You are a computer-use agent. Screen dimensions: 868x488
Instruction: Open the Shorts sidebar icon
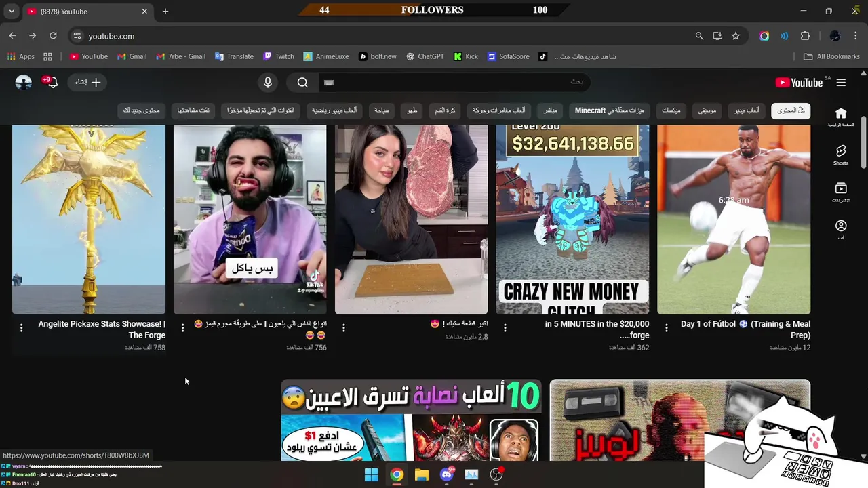pyautogui.click(x=841, y=155)
